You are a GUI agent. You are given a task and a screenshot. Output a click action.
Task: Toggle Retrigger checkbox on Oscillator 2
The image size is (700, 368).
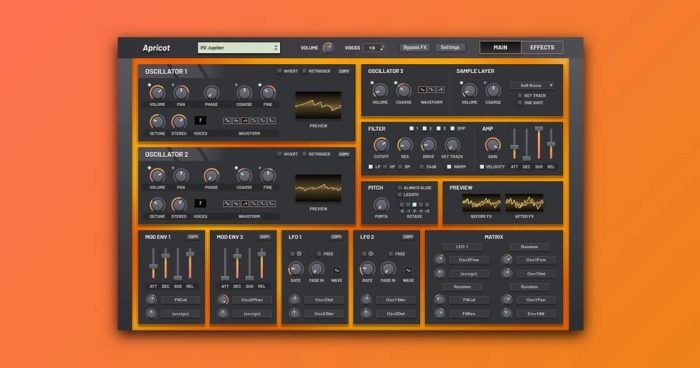pos(304,154)
